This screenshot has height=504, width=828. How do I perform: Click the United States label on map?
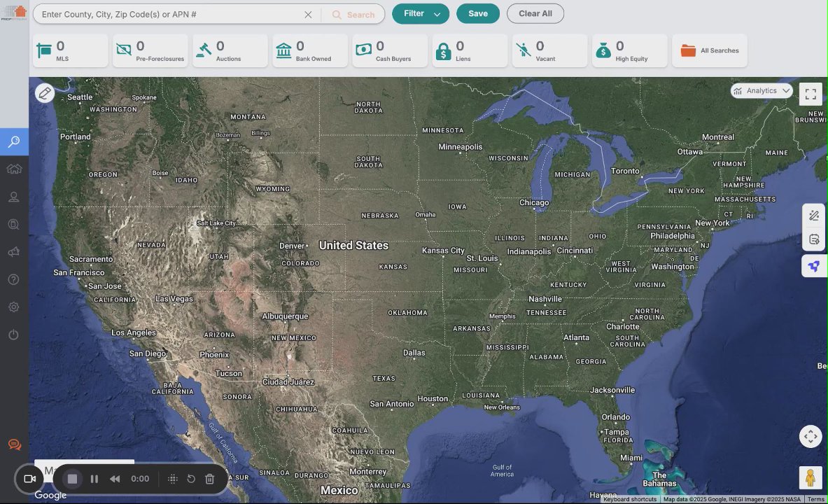tap(353, 246)
